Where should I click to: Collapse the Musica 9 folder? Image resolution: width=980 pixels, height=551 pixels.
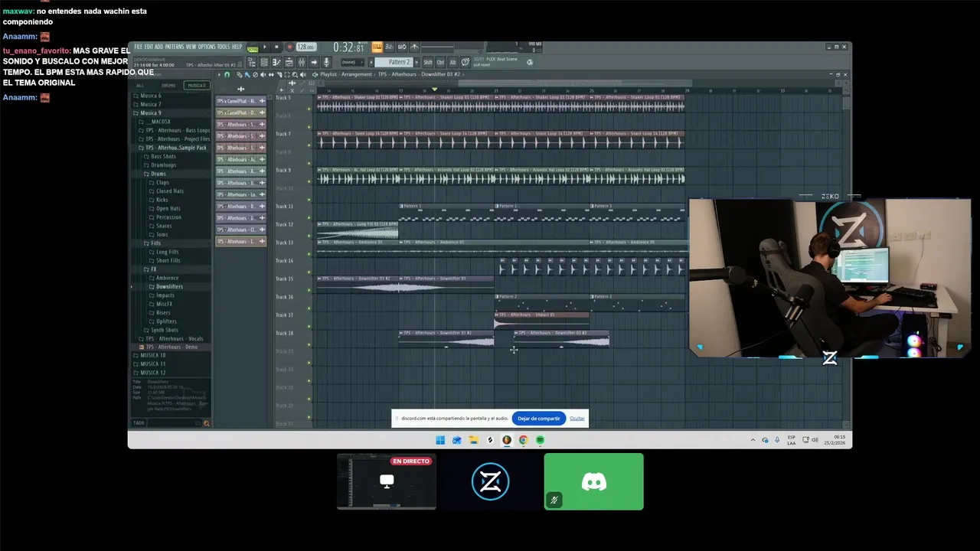[150, 112]
